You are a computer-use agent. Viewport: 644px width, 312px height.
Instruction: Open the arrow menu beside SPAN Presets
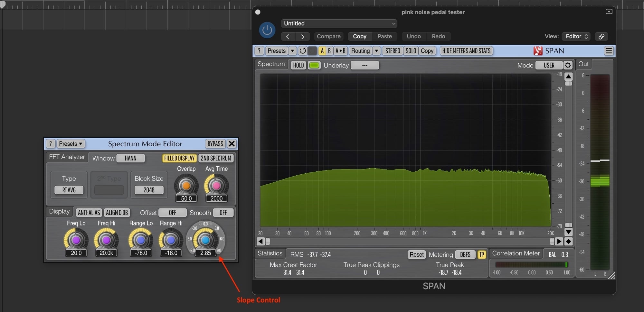[x=292, y=51]
